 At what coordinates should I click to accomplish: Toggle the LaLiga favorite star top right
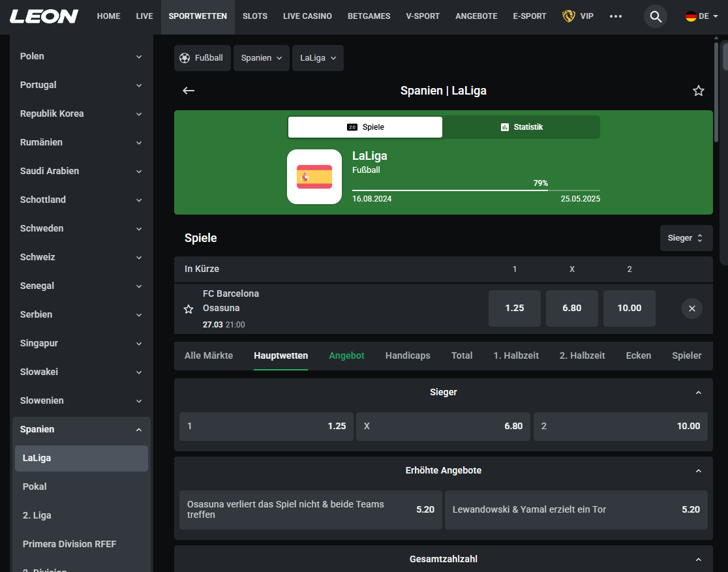coord(698,91)
